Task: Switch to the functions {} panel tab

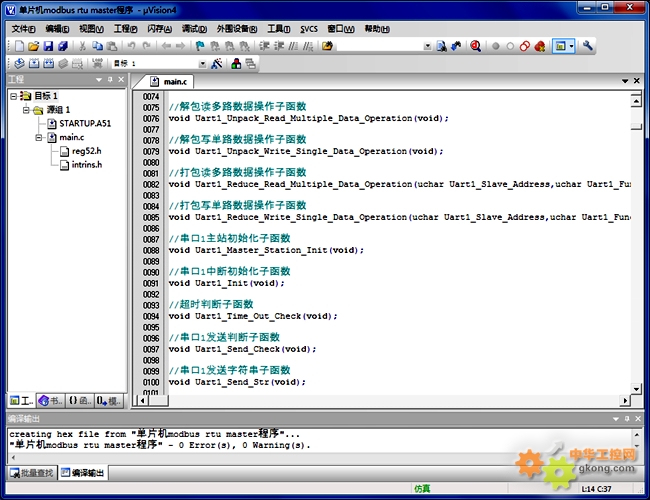Action: click(79, 400)
